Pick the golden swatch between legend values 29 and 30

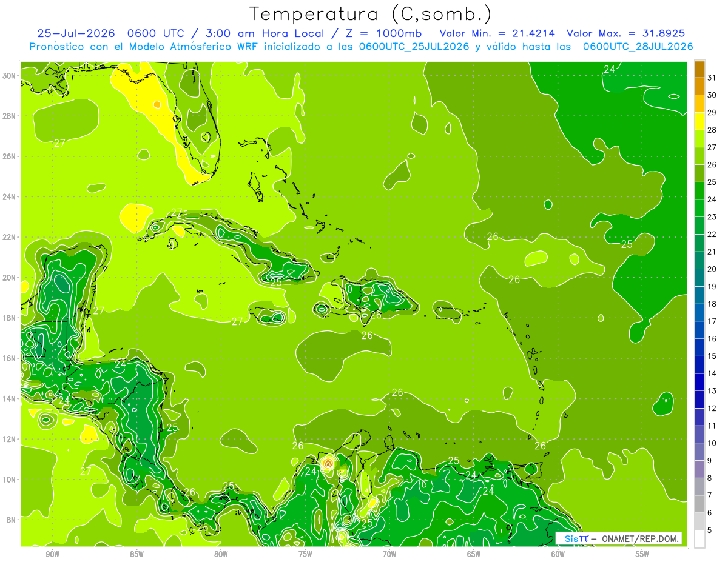pyautogui.click(x=699, y=103)
